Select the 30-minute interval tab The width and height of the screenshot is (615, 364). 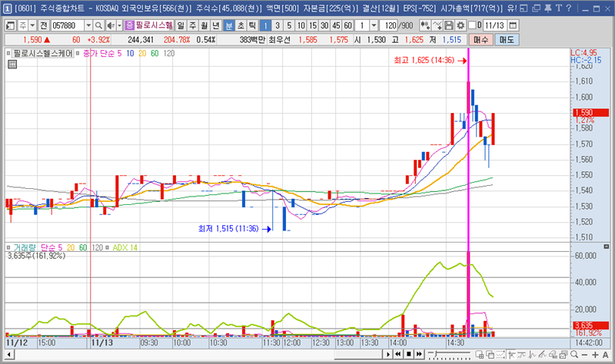(324, 25)
